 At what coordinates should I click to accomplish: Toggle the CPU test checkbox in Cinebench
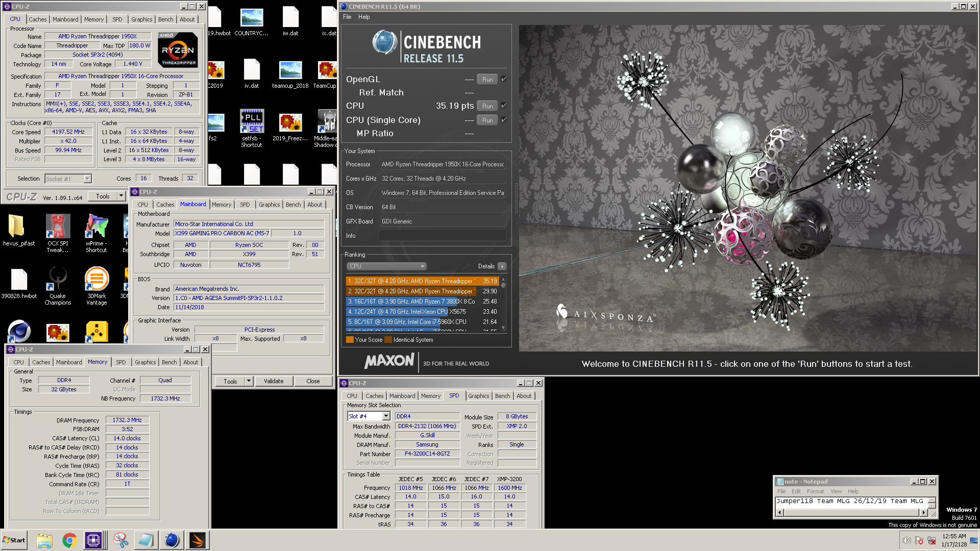pyautogui.click(x=504, y=106)
